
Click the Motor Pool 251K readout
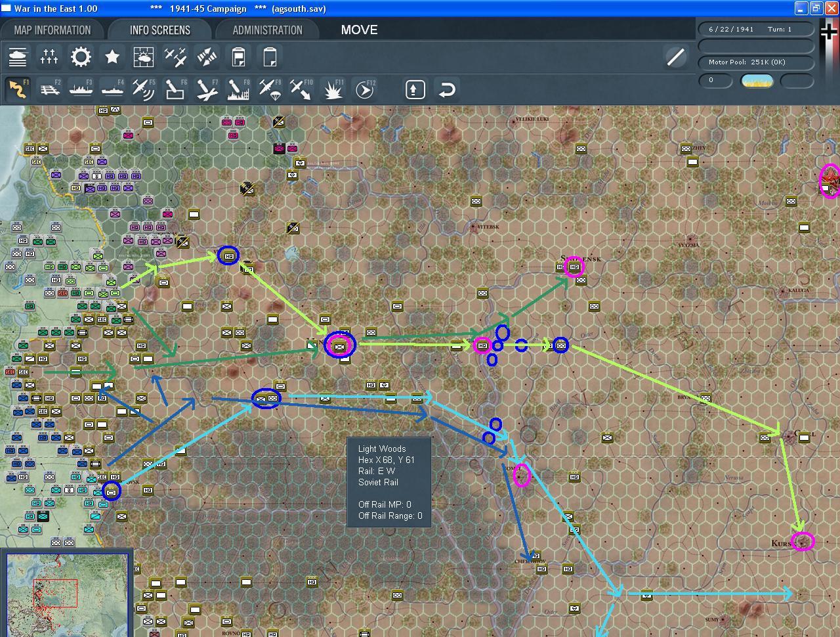(x=756, y=62)
